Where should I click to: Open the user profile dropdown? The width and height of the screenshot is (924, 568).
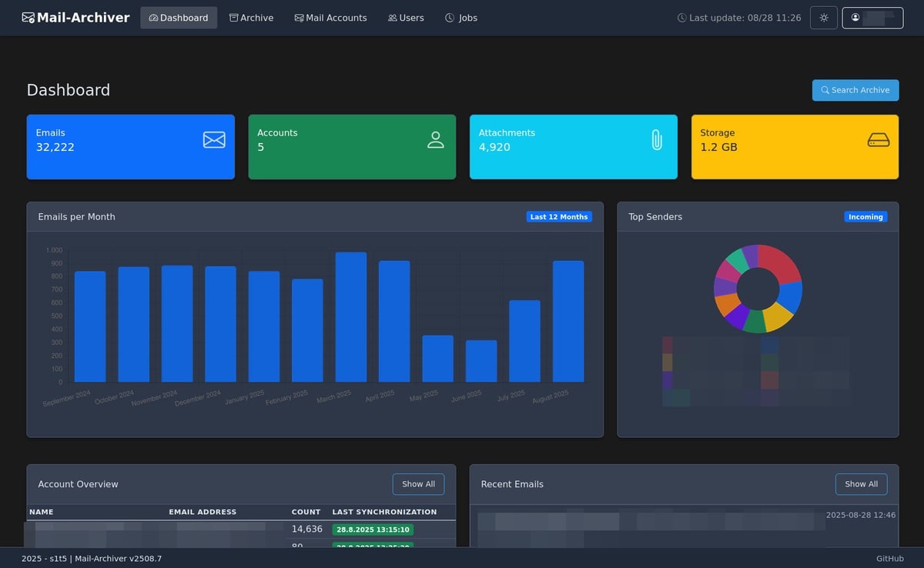[872, 18]
